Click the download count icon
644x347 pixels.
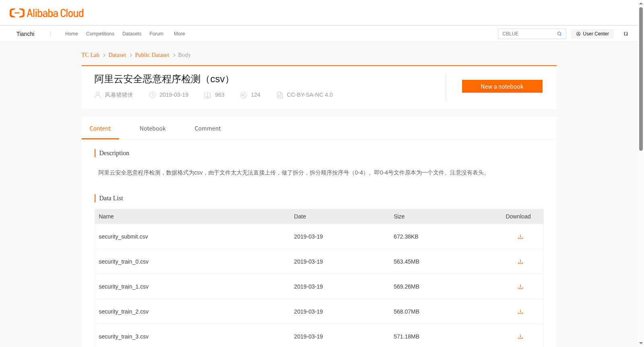pos(208,95)
